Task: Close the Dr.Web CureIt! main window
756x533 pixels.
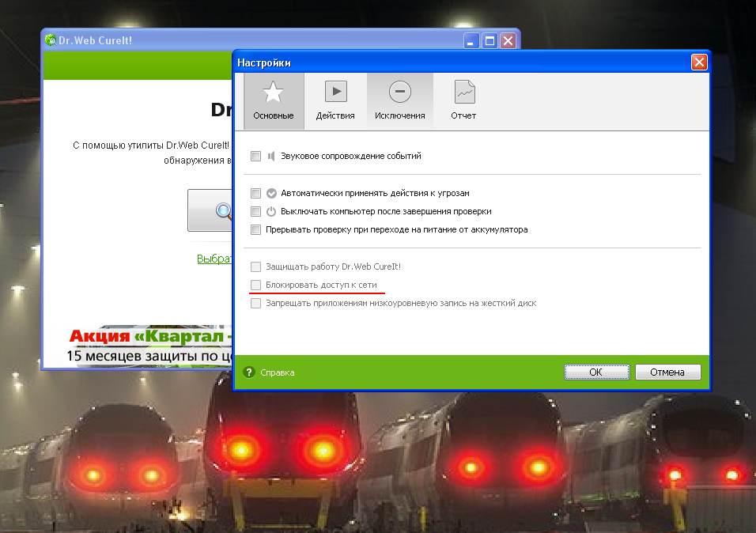Action: (508, 40)
